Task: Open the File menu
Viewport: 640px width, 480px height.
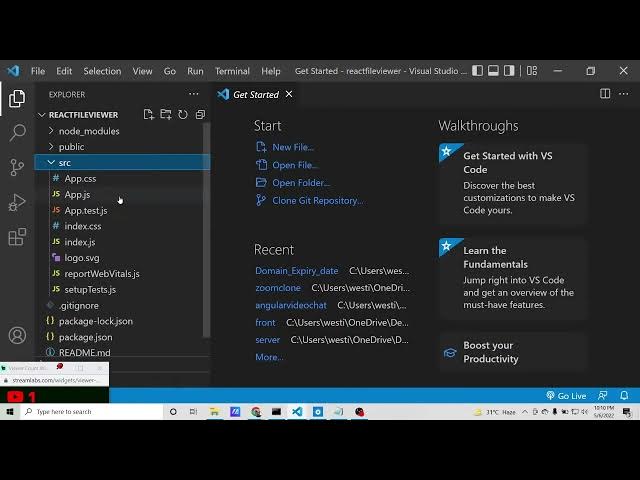Action: (38, 71)
